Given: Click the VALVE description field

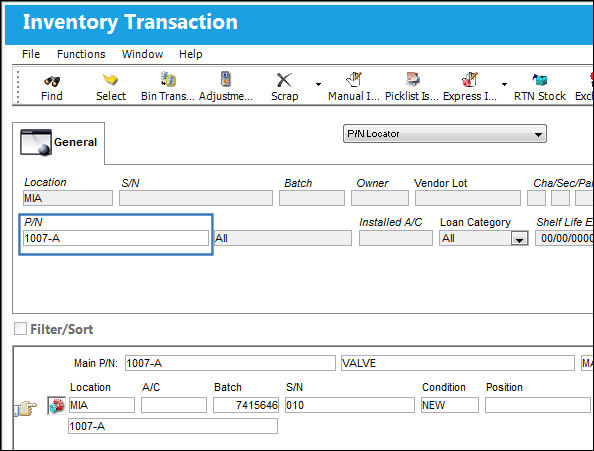Looking at the screenshot, I should pos(458,363).
